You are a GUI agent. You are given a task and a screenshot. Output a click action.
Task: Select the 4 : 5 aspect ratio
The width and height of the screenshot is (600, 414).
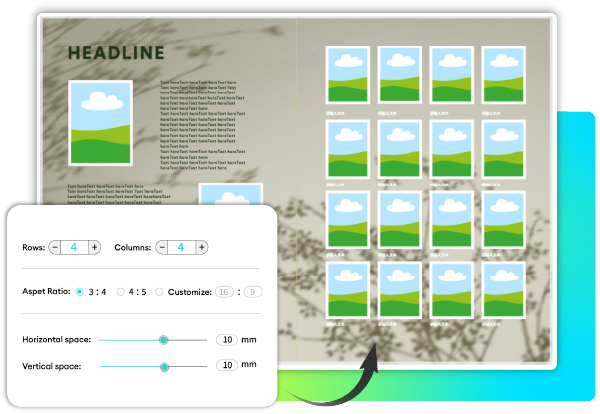[120, 292]
